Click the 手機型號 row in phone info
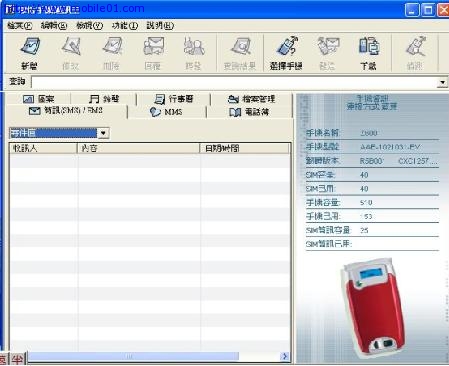This screenshot has height=366, width=449. pyautogui.click(x=372, y=147)
